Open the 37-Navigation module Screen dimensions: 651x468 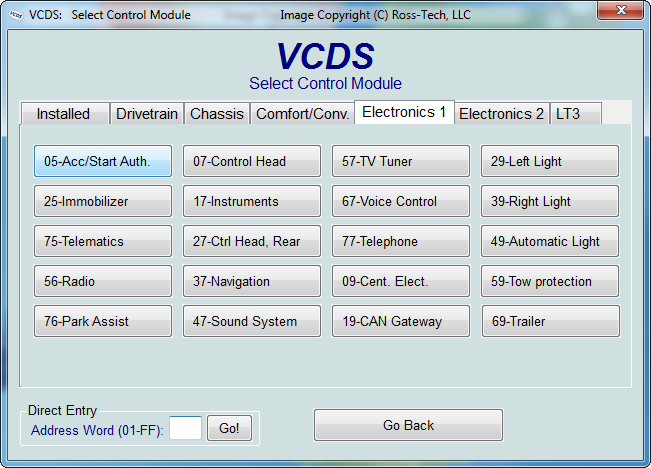(252, 281)
